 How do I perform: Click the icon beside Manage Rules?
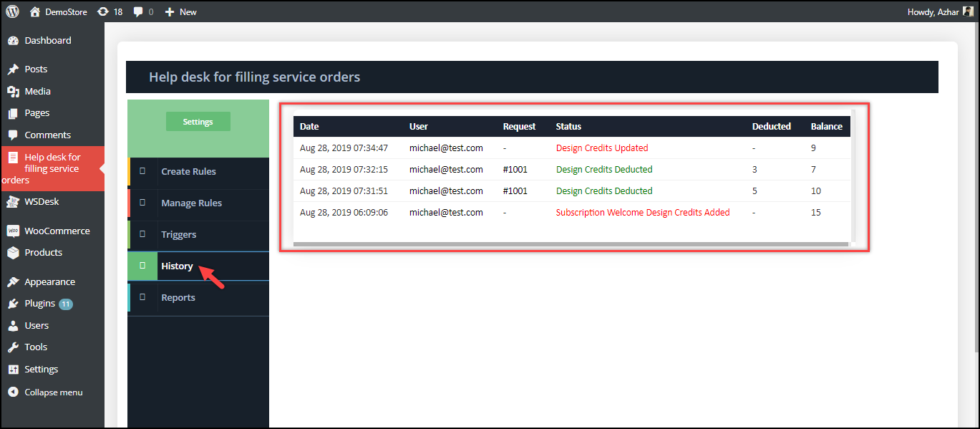click(x=142, y=203)
